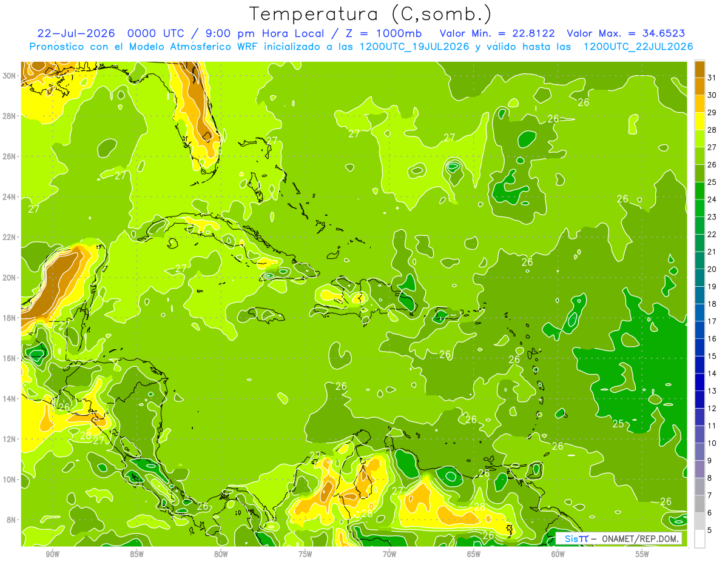This screenshot has width=728, height=562.
Task: Click the '85W' longitude label
Action: point(136,554)
